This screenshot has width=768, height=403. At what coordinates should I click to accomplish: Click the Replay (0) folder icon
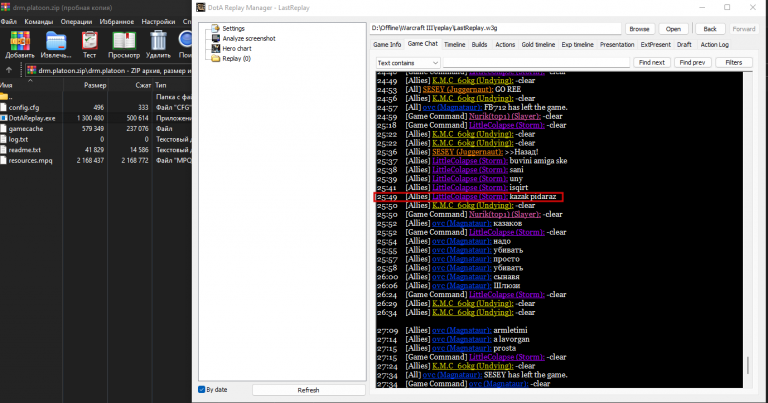click(216, 58)
